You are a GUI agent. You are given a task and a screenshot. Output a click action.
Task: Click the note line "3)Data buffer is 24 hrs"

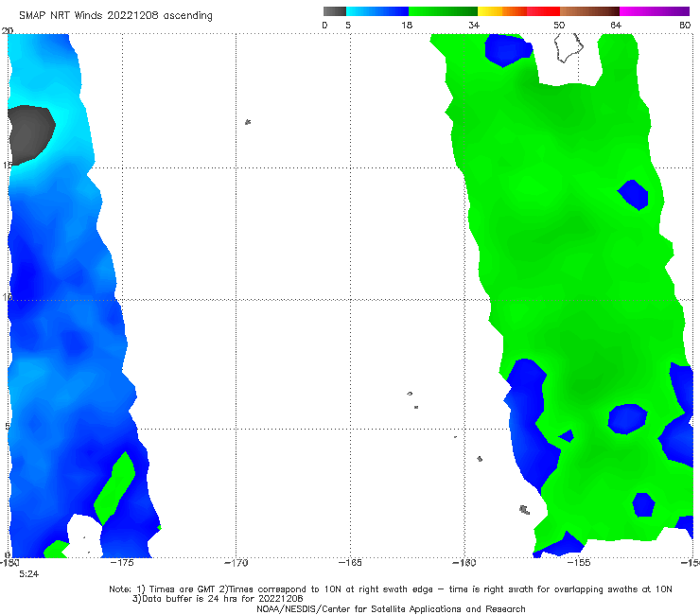coord(218,599)
